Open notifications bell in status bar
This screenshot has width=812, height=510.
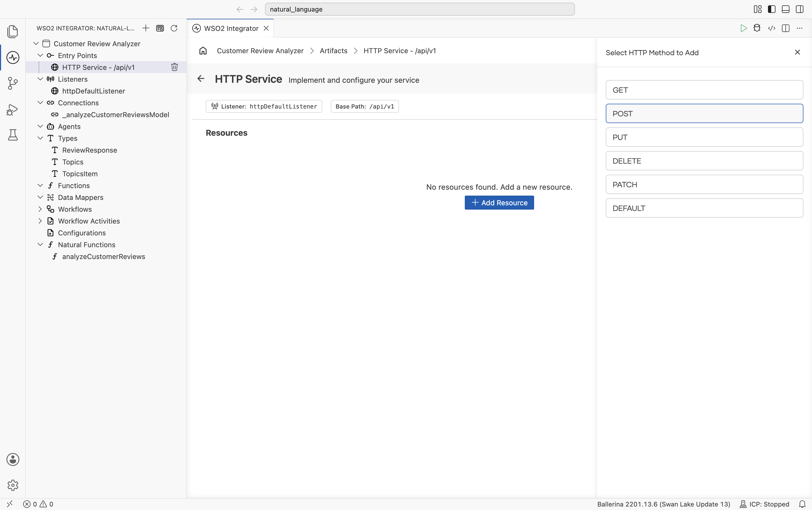click(802, 504)
